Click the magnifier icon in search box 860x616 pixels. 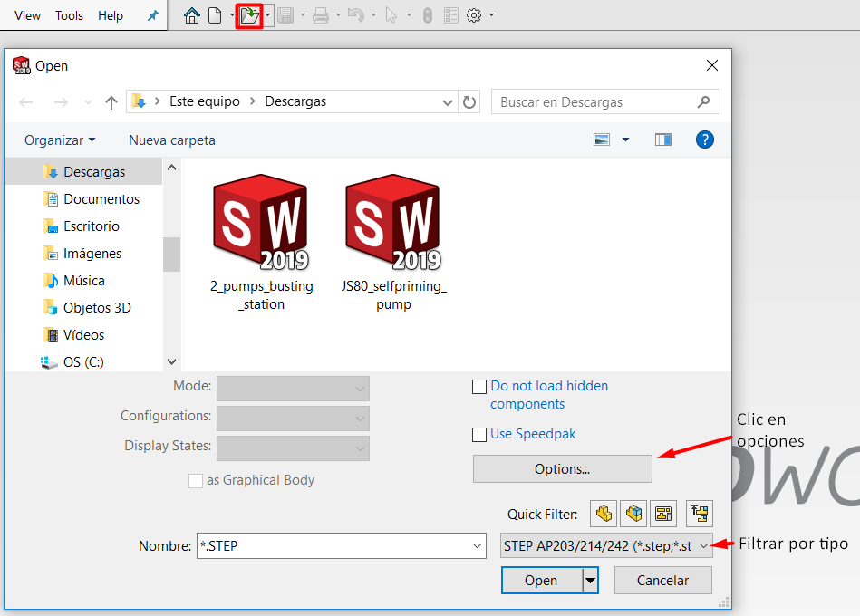(703, 102)
